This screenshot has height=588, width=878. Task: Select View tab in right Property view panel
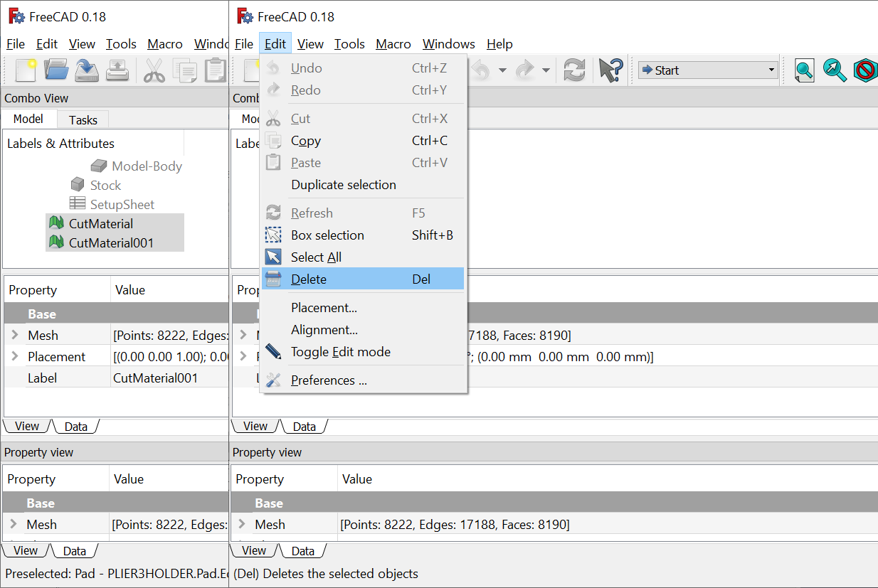[254, 550]
